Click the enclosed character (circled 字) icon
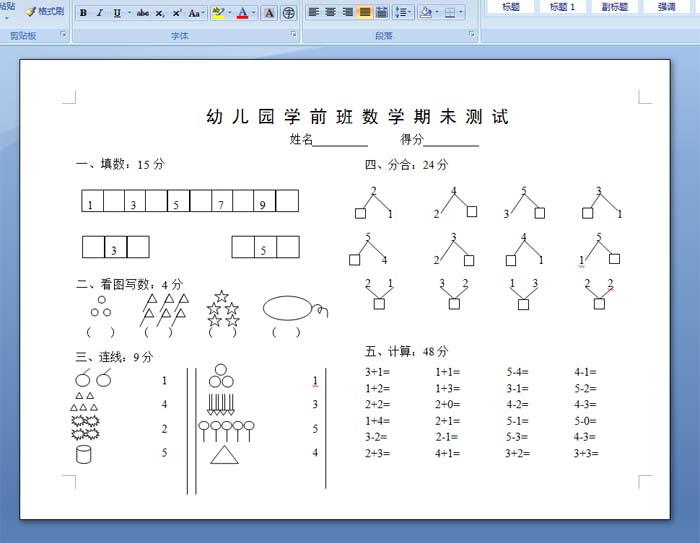The width and height of the screenshot is (700, 543). (289, 13)
